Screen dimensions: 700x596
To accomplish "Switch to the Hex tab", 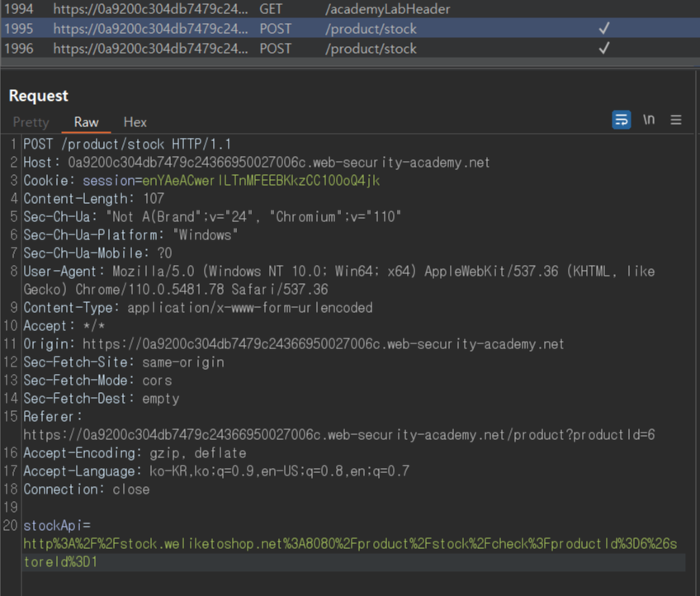I will pyautogui.click(x=135, y=122).
